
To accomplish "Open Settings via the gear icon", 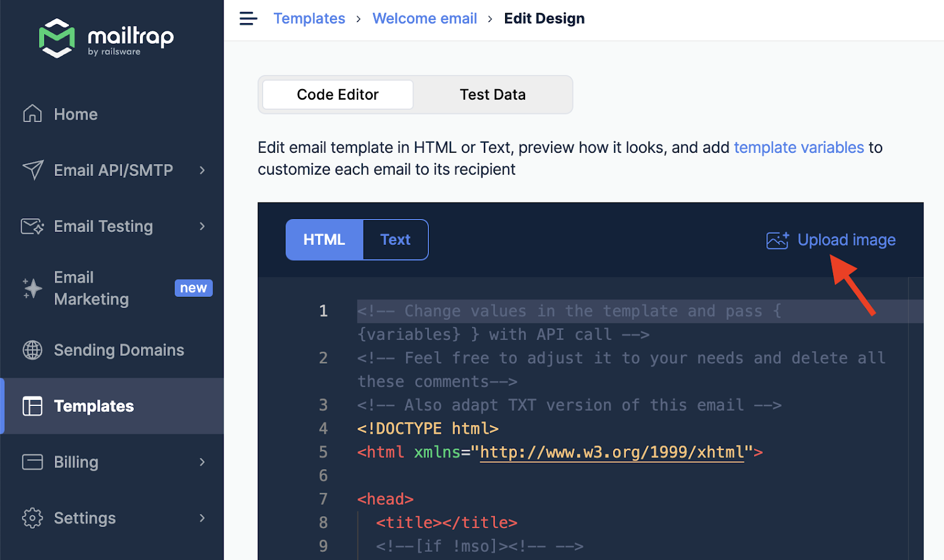I will click(x=32, y=518).
